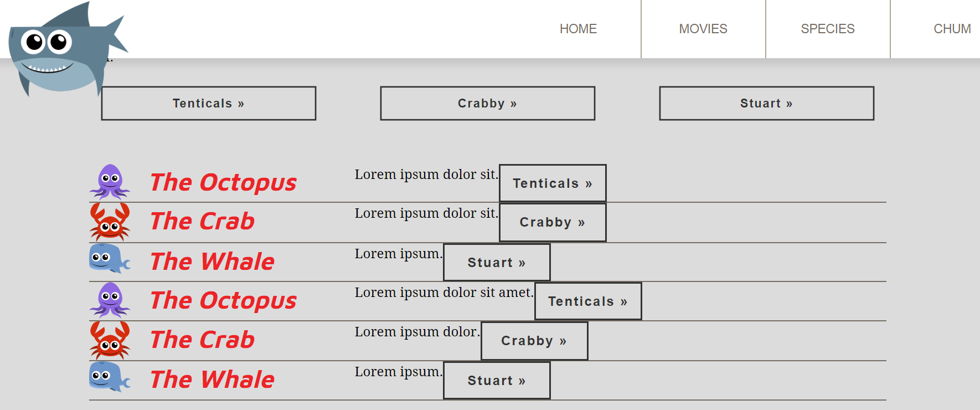Click Tenticals » beside 'Lorem ipsum dolor sit amet.'

coord(588,301)
